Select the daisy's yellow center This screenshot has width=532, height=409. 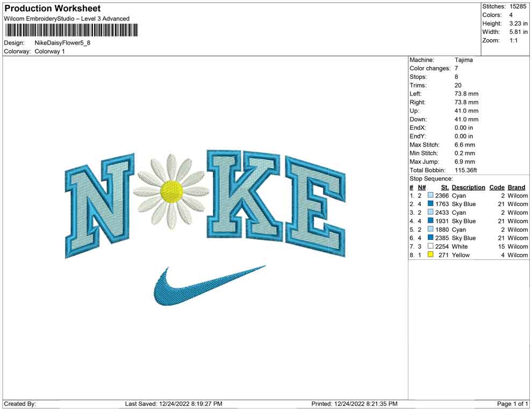pyautogui.click(x=172, y=191)
